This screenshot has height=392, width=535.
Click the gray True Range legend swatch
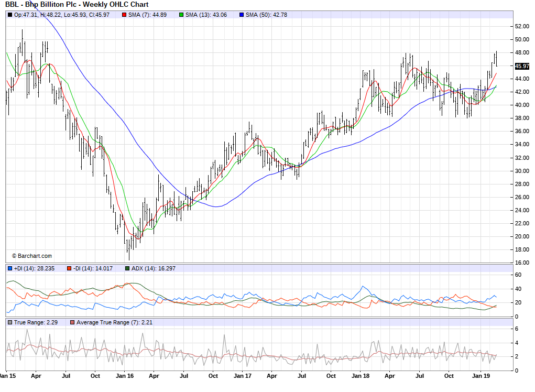[10, 322]
